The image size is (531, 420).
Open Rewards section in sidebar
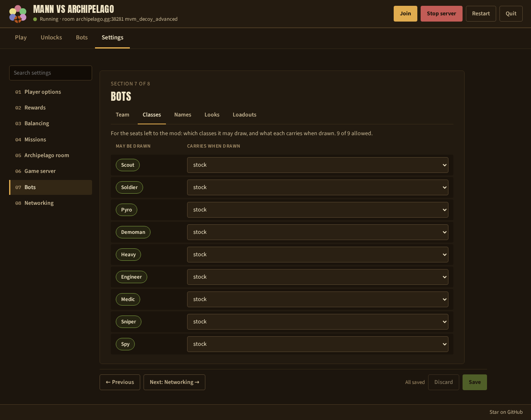tap(51, 108)
